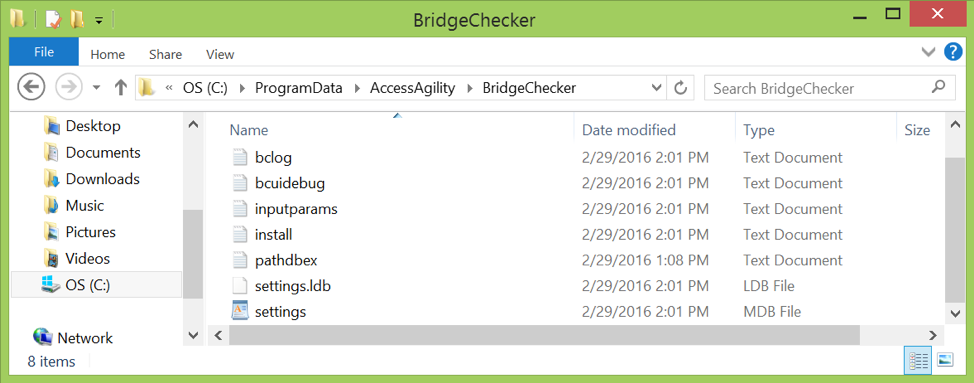
Task: Switch to details view icon
Action: [x=918, y=359]
